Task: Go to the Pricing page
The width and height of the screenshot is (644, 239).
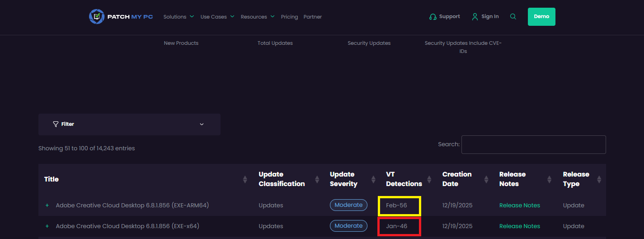Action: coord(289,17)
